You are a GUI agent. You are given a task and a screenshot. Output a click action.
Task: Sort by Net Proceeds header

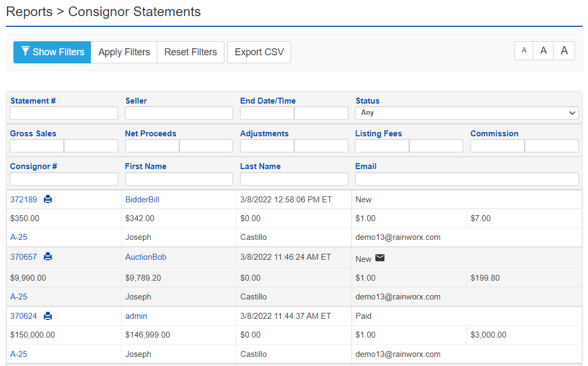click(x=150, y=134)
